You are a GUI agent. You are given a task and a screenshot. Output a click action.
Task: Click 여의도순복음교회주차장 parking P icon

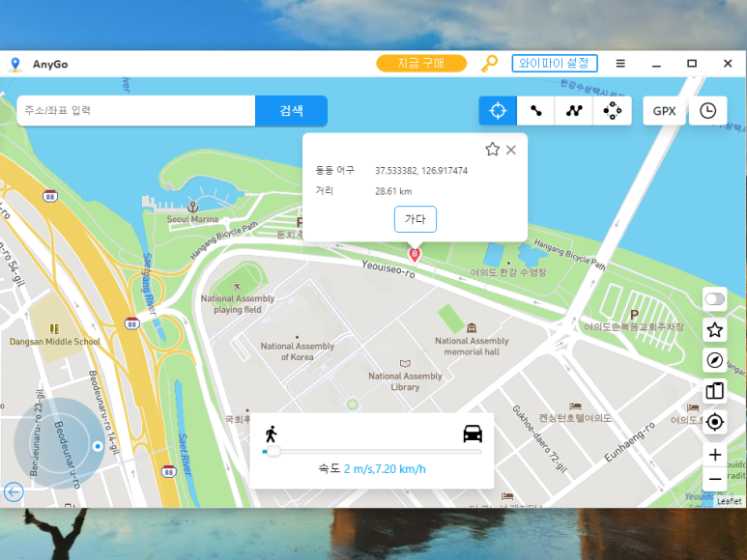pyautogui.click(x=634, y=315)
